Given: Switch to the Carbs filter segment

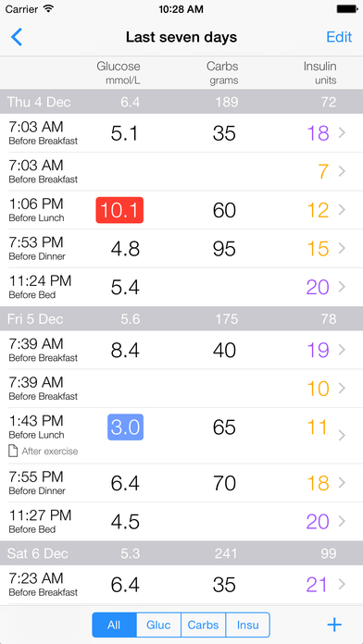Looking at the screenshot, I should click(203, 625).
